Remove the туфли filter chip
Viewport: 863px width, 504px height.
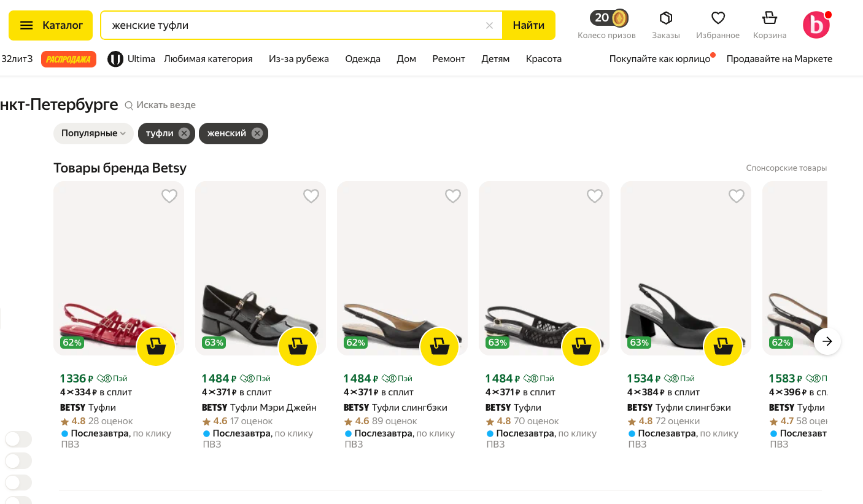pos(184,133)
